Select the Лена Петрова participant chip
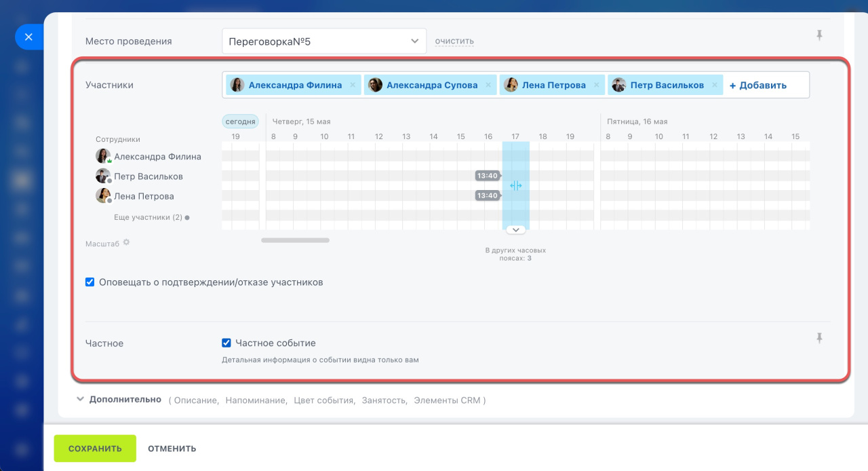 point(553,85)
